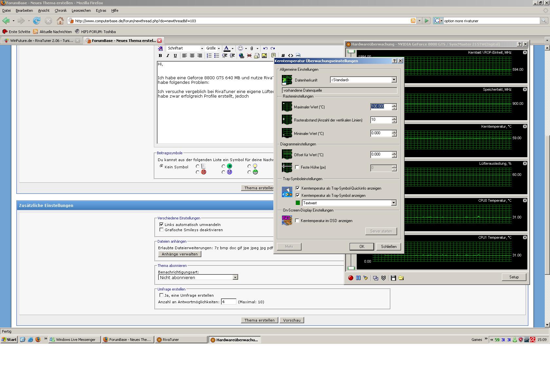Viewport: 550px width, 392px height.
Task: Open Benachrichtigungsart dropdown
Action: [x=235, y=277]
